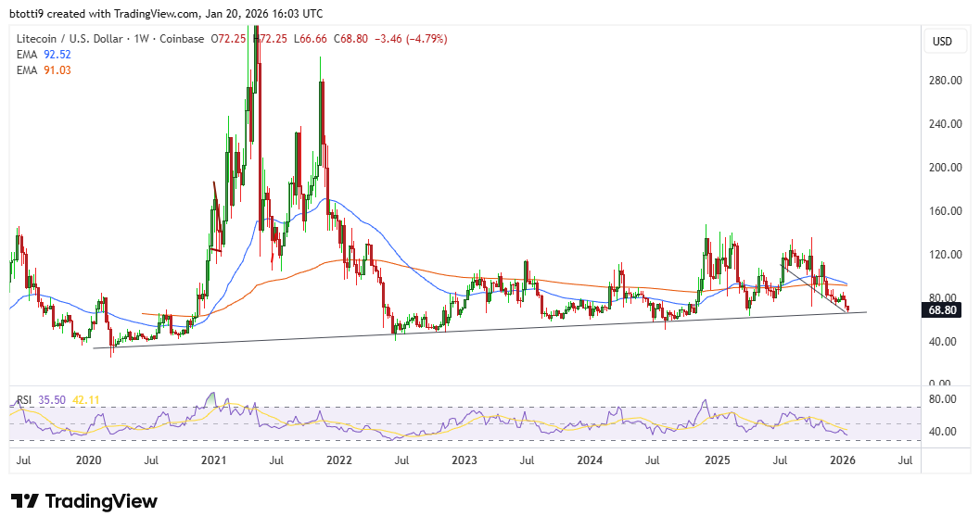Select the 1W interval label

pyautogui.click(x=143, y=39)
